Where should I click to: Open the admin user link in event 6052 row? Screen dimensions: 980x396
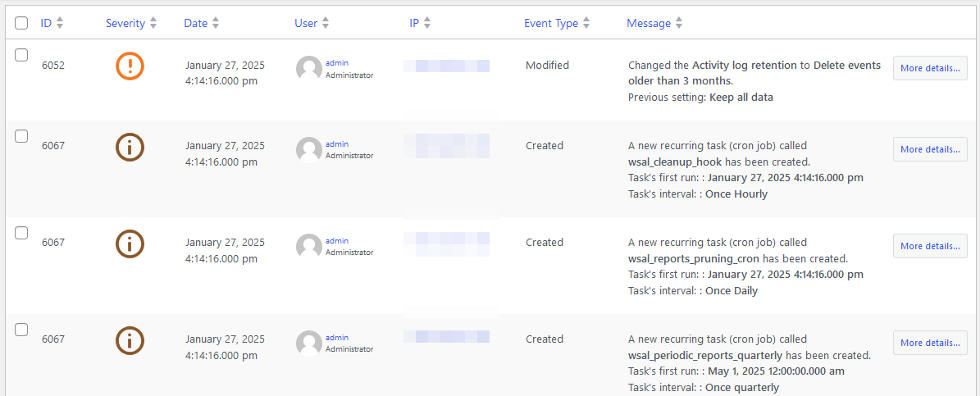[x=337, y=63]
